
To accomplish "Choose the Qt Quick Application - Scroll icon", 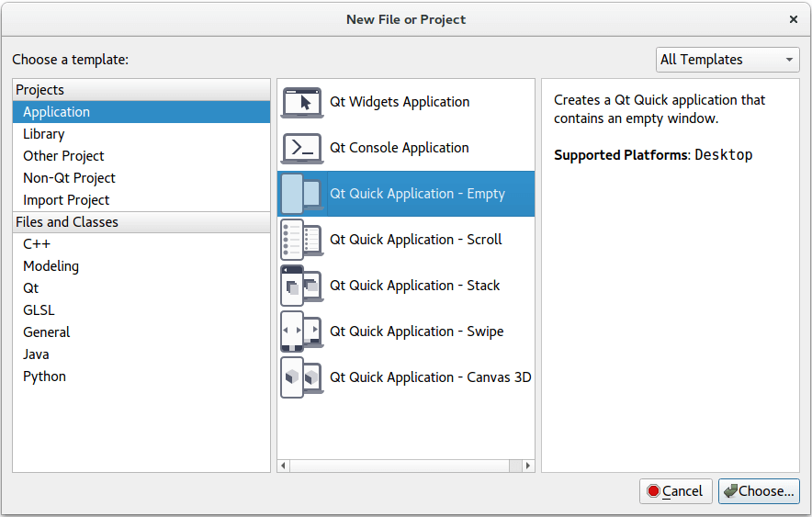I will [x=301, y=240].
